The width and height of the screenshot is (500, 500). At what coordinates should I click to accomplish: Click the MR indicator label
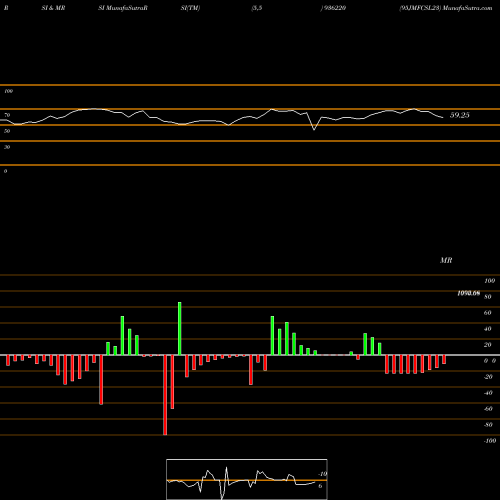[x=446, y=260]
